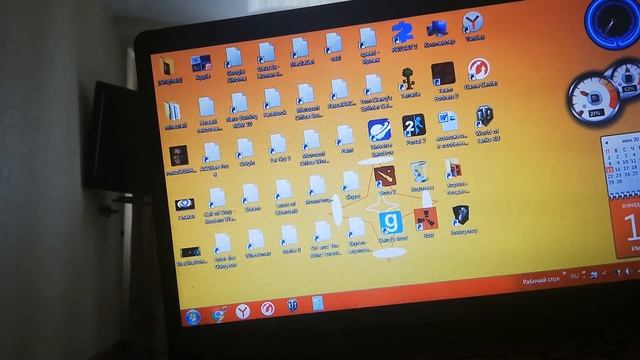This screenshot has height=360, width=640.
Task: Go to previous month in calendar gadget
Action: pos(607,142)
